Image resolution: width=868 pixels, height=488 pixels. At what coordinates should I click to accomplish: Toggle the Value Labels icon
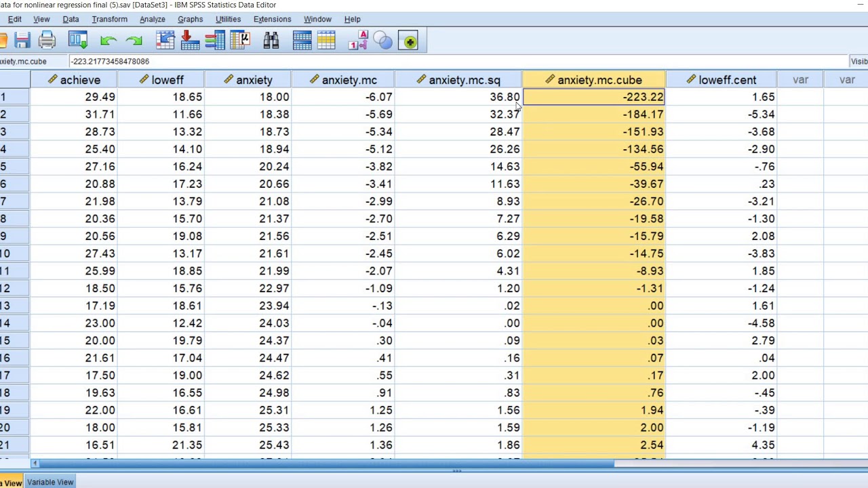(359, 41)
